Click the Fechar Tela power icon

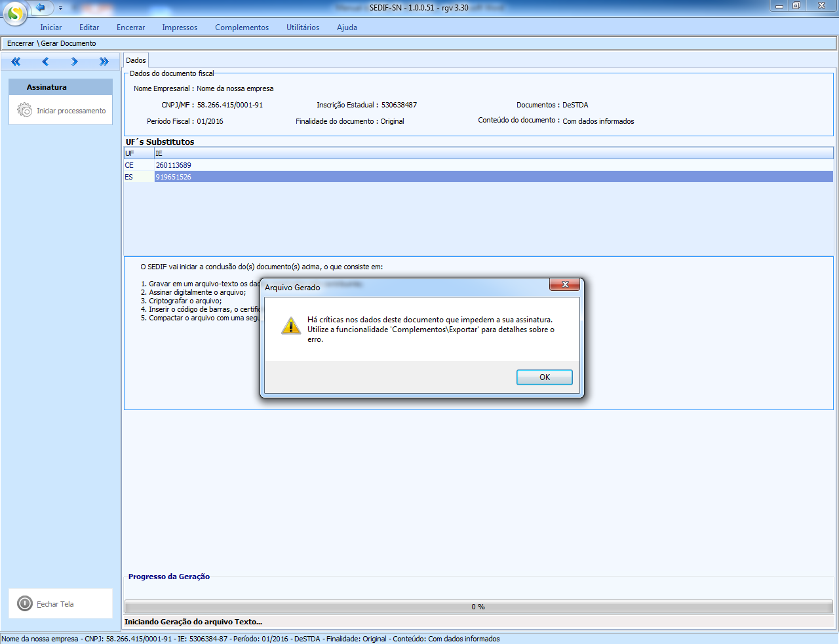[x=25, y=603]
